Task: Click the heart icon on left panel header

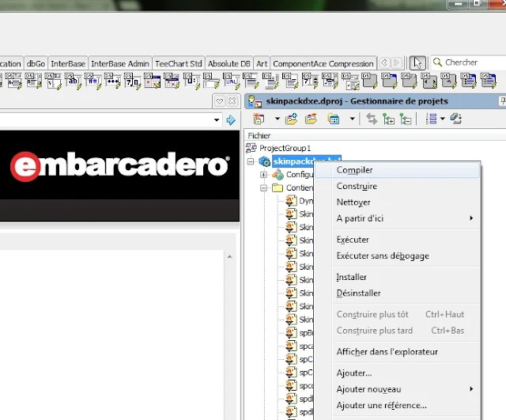Action: [x=220, y=101]
